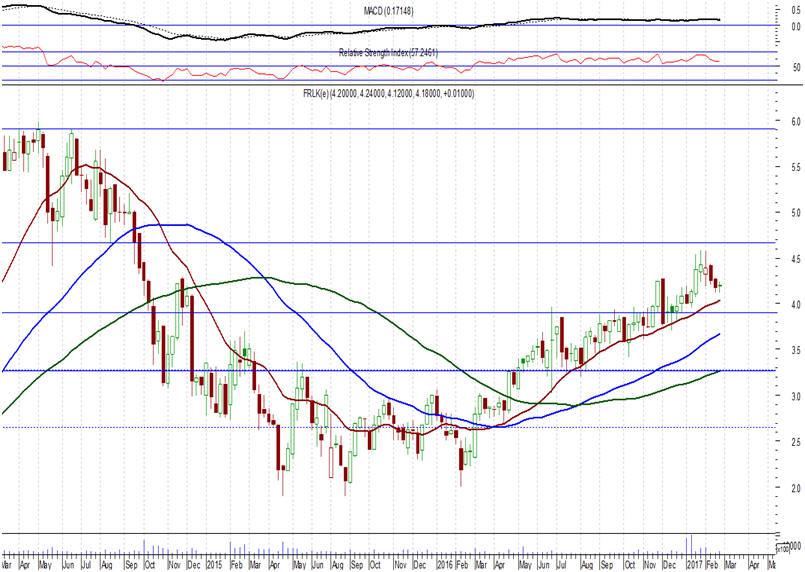
Task: Select the tallest volume bar near 2017
Action: (x=692, y=544)
